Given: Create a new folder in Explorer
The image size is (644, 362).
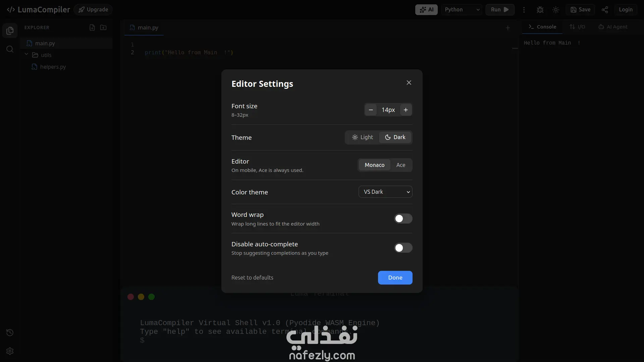Looking at the screenshot, I should [x=103, y=27].
